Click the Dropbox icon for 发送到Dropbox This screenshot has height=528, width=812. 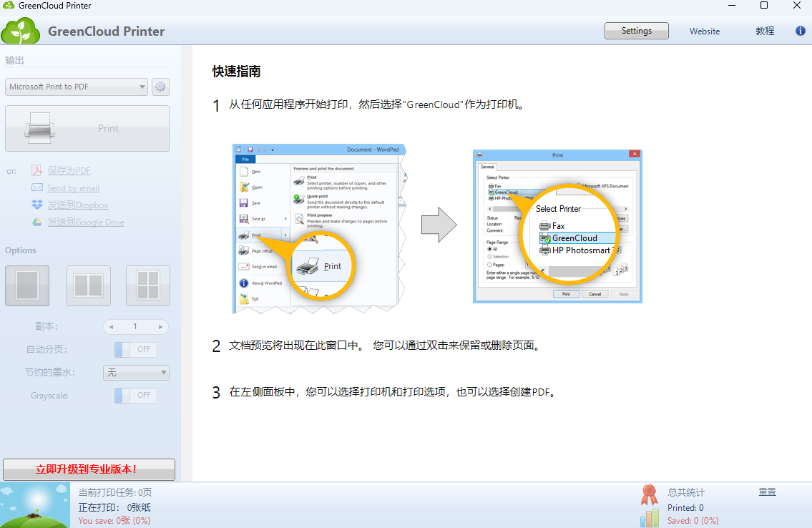pos(37,205)
